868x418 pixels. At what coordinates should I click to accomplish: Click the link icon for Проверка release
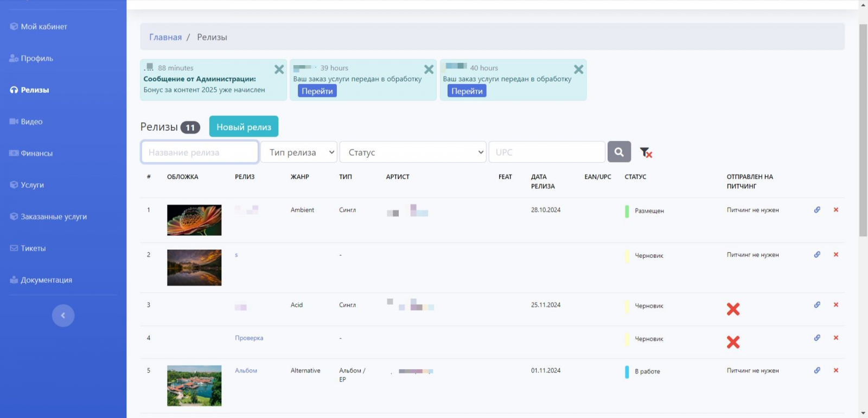click(x=817, y=338)
